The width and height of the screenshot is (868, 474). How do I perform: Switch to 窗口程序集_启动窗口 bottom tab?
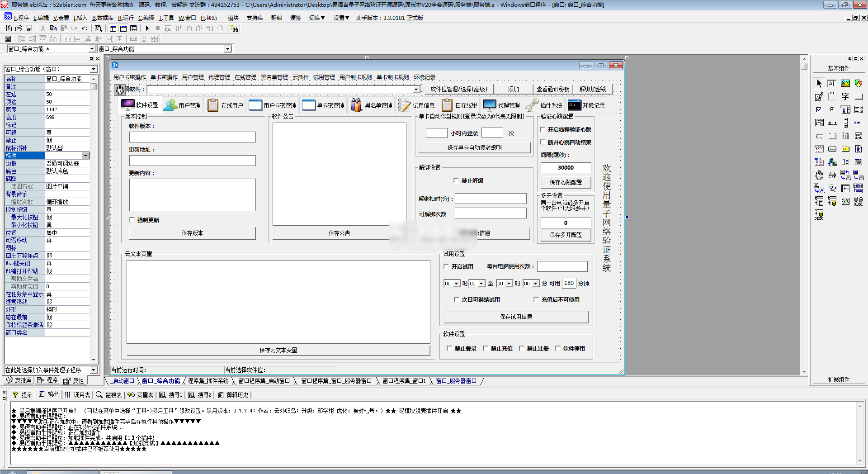[264, 381]
